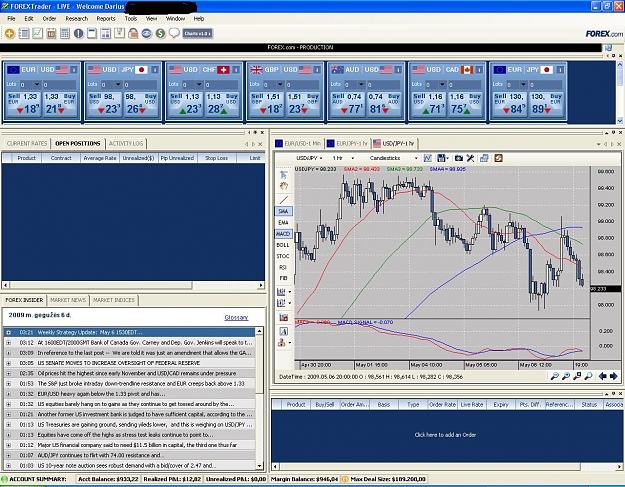Click the line chart icon in chart toolbar
The height and width of the screenshot is (487, 625).
(x=428, y=158)
